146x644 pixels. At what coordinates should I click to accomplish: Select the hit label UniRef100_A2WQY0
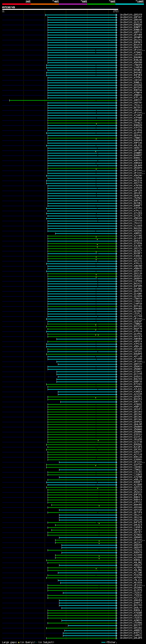pos(131,620)
